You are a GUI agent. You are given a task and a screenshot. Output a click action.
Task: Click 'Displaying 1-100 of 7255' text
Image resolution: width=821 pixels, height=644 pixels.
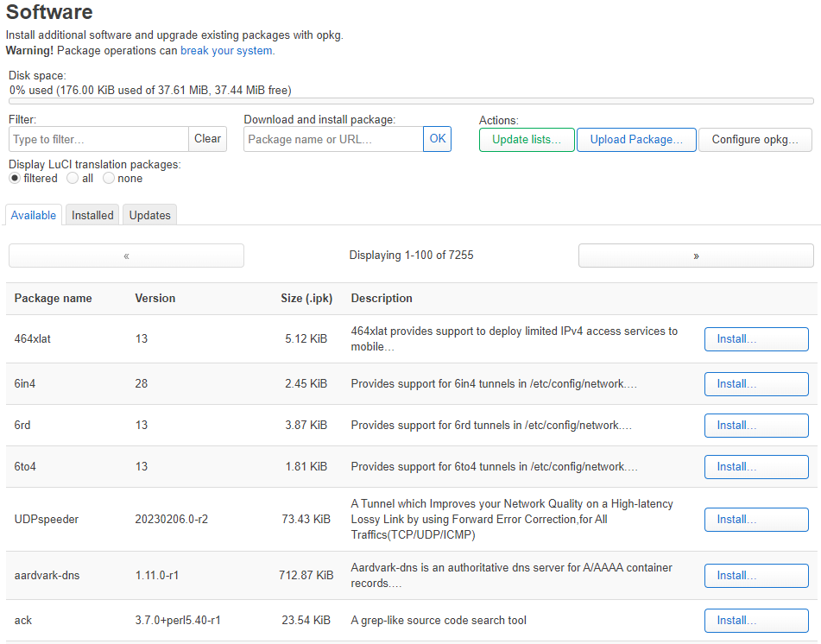[x=411, y=256]
